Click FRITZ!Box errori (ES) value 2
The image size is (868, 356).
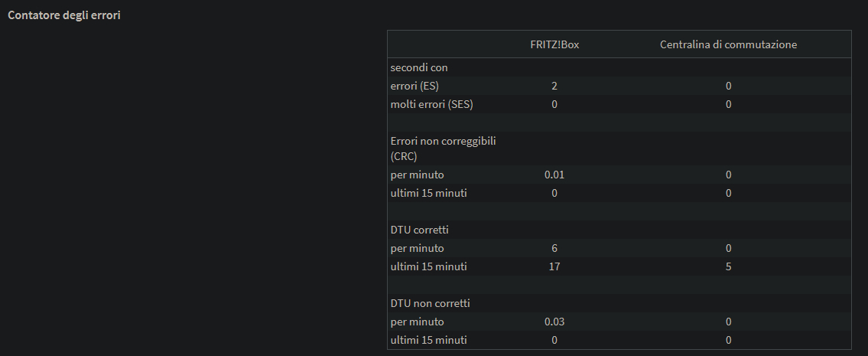554,86
